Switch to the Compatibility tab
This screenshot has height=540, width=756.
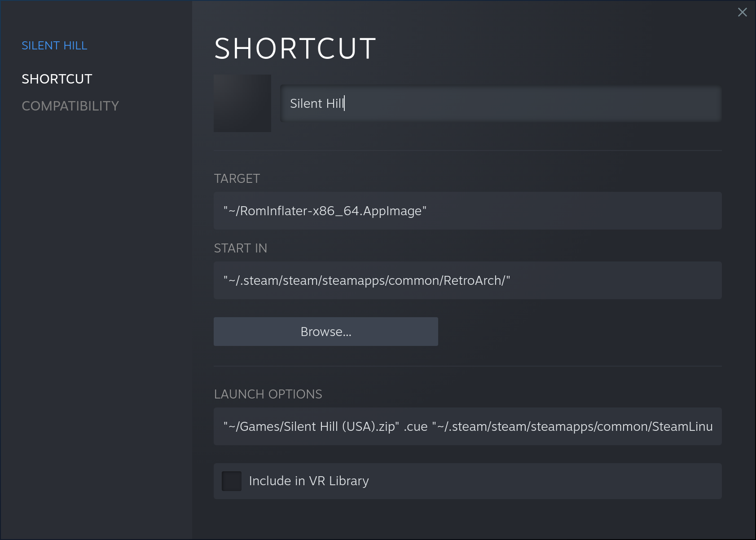pos(70,106)
